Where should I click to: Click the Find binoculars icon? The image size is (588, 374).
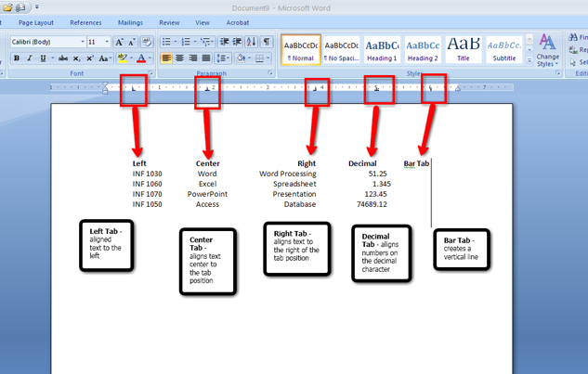(x=573, y=37)
